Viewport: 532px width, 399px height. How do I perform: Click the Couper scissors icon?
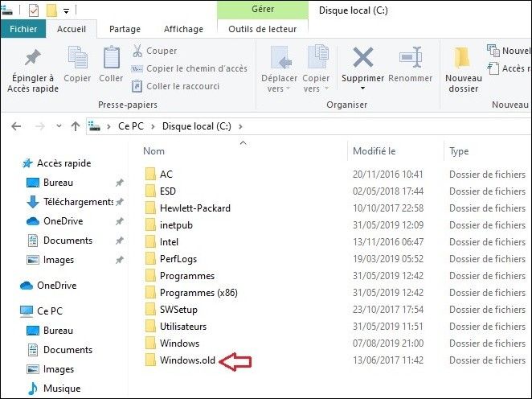click(137, 51)
